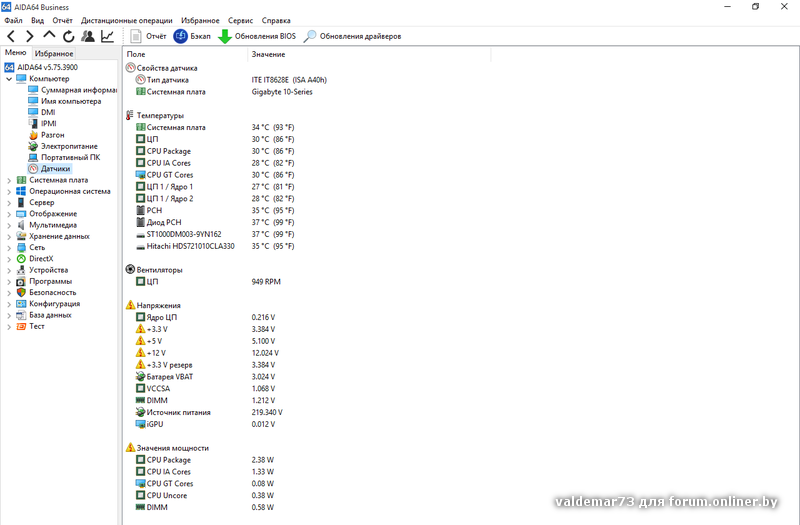
Task: Switch to the Избранное sidebar tab
Action: click(54, 53)
